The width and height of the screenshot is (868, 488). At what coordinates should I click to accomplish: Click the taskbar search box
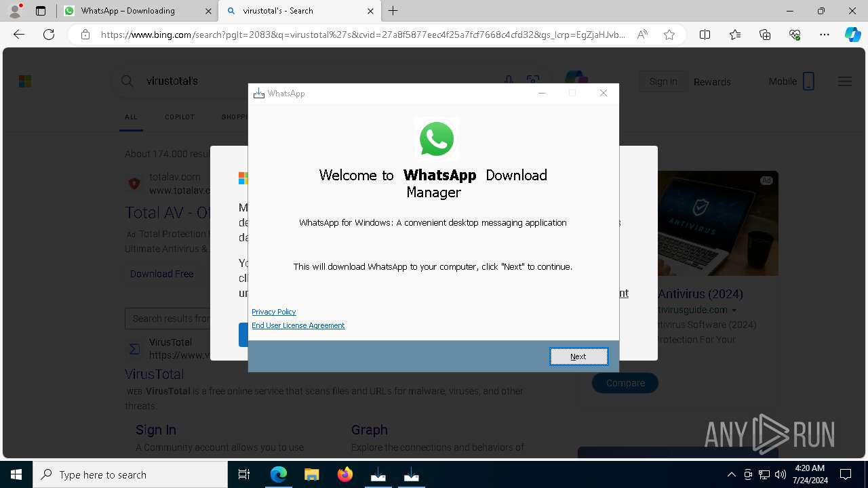pyautogui.click(x=130, y=474)
